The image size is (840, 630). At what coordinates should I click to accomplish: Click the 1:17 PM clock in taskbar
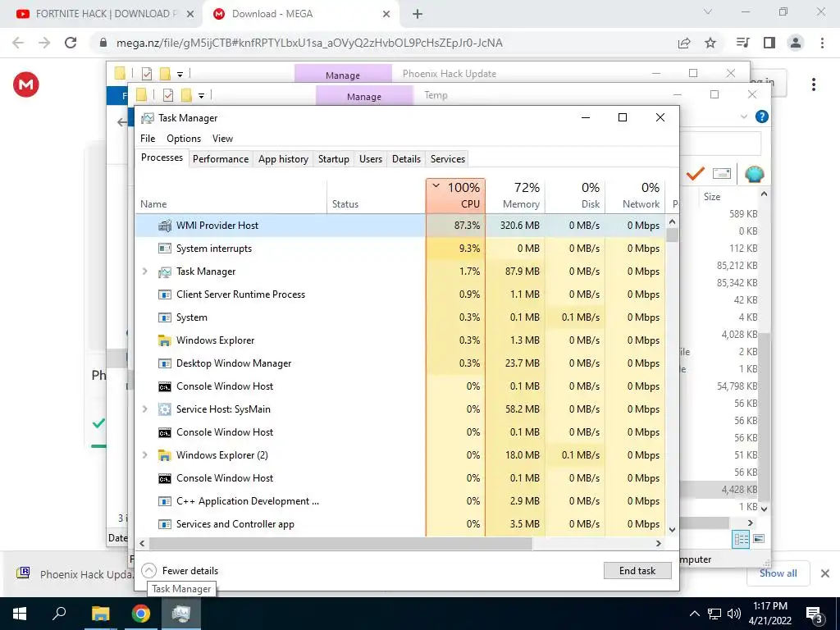[769, 606]
